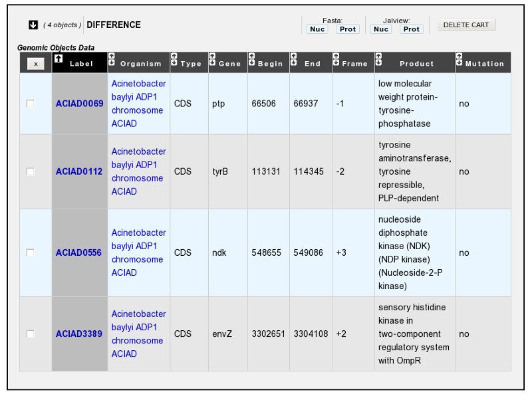Sort by Frame column arrows
This screenshot has height=400, width=532.
[x=336, y=59]
